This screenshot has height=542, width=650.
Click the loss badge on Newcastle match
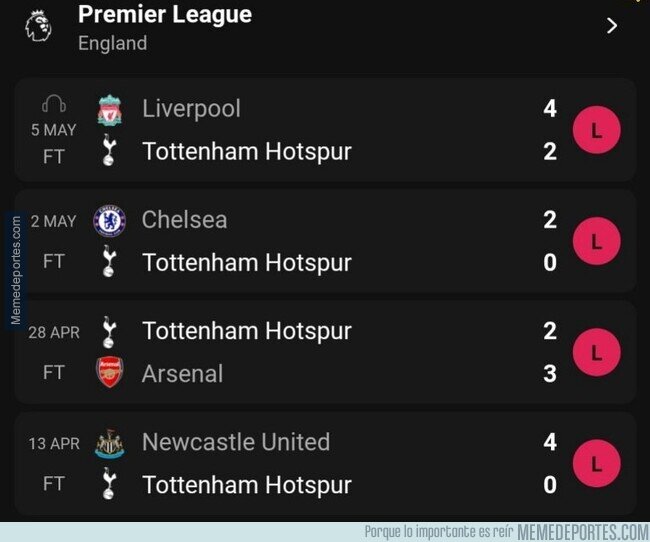click(596, 463)
